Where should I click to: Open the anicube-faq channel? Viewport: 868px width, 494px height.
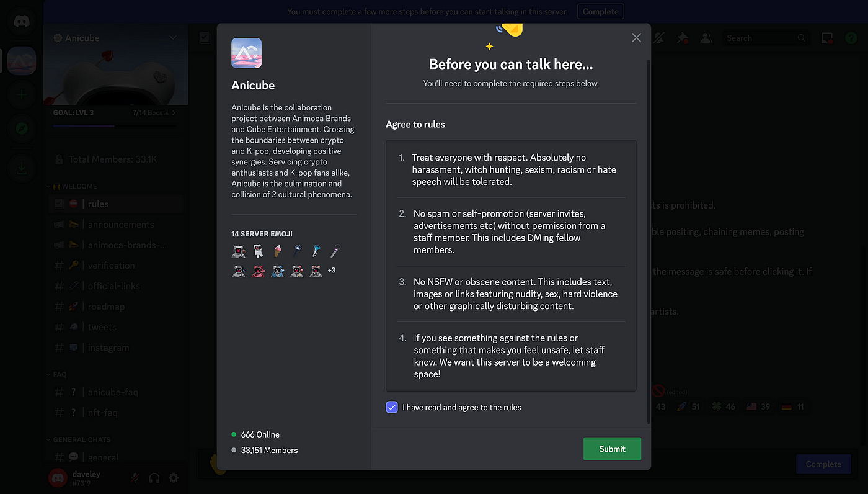tap(116, 392)
